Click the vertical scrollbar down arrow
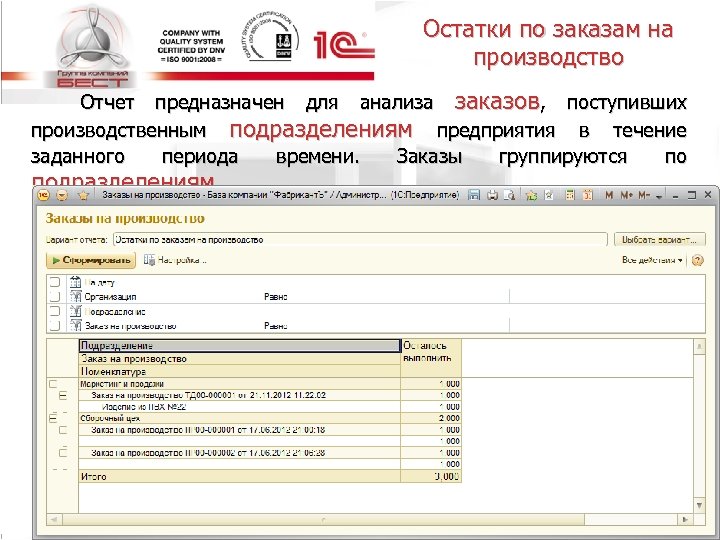 pos(699,506)
